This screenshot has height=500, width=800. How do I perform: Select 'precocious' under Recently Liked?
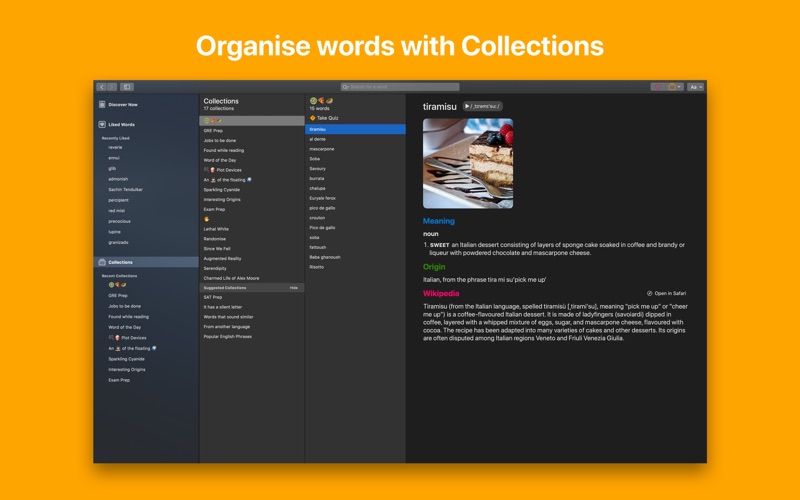(119, 221)
